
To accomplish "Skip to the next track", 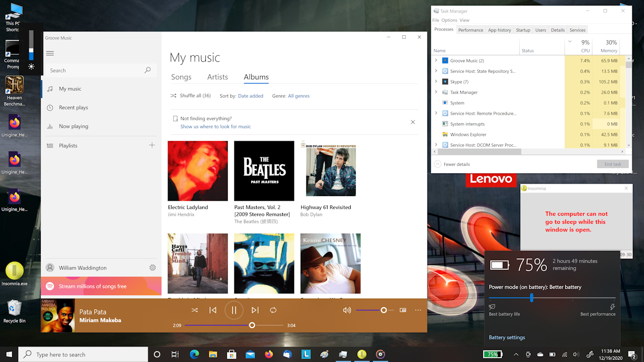I will coord(255,310).
